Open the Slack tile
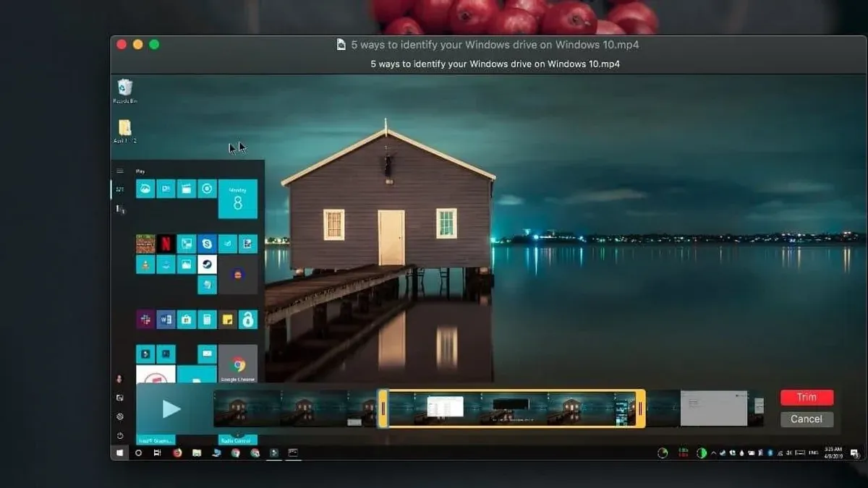 click(x=145, y=320)
